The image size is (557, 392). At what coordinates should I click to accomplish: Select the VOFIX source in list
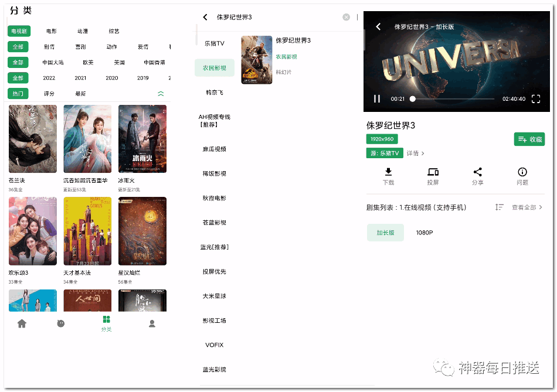pos(215,345)
